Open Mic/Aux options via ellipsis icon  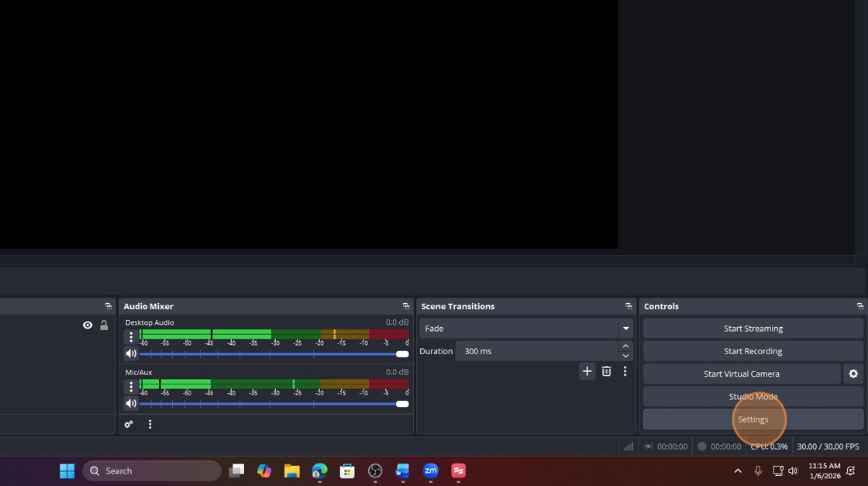click(x=131, y=386)
